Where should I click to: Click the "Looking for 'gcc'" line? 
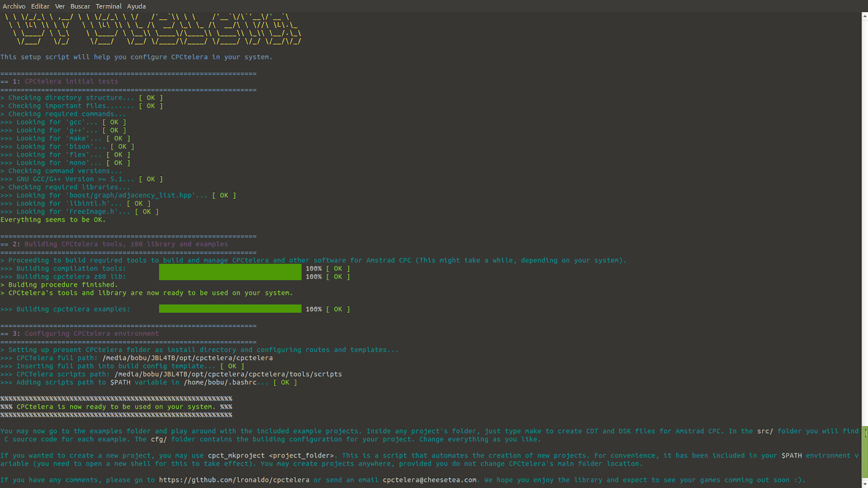click(63, 122)
